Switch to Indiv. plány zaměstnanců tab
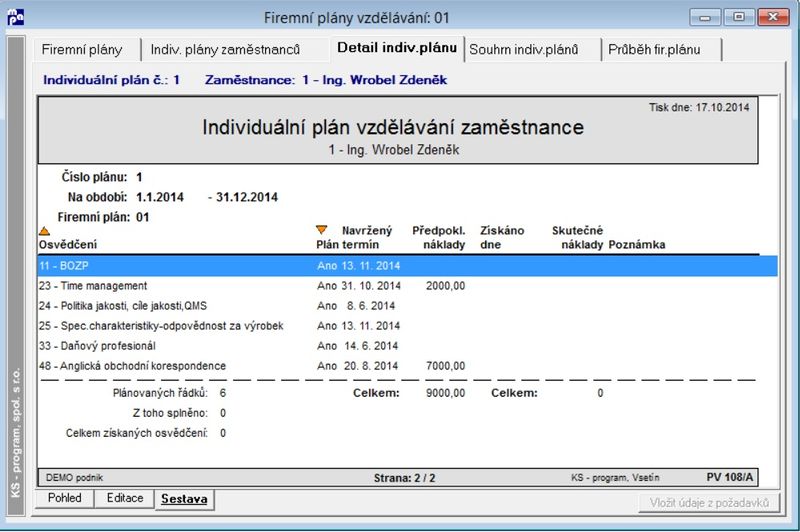Image resolution: width=800 pixels, height=532 pixels. coord(225,49)
